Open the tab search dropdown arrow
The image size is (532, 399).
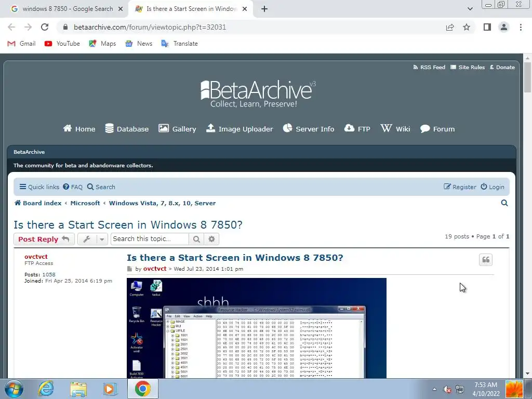tap(470, 9)
